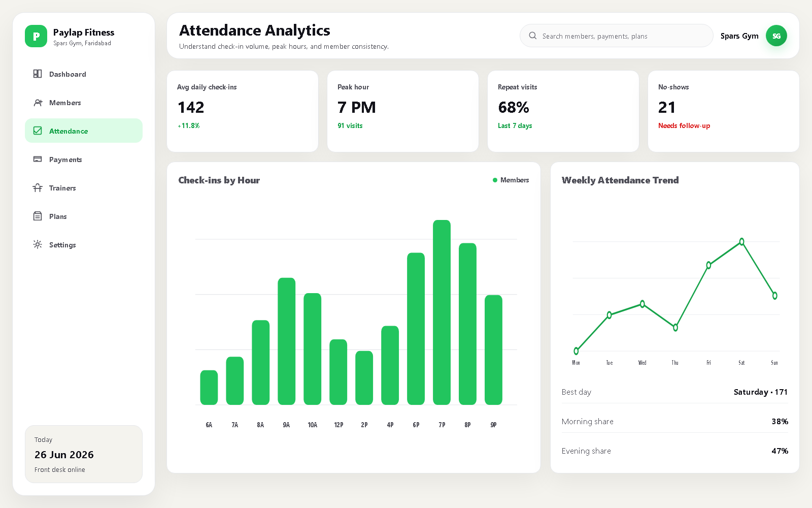This screenshot has width=812, height=508.
Task: Go to the Members section
Action: click(84, 102)
